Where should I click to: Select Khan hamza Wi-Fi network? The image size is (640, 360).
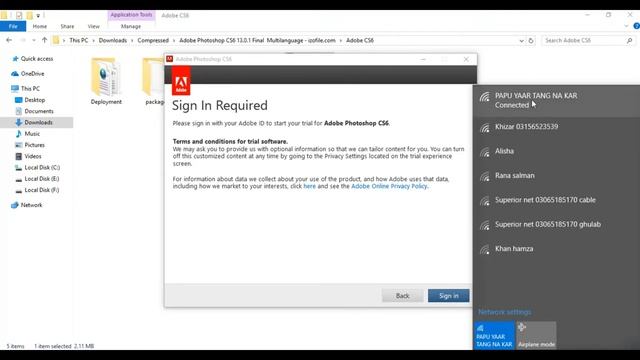[x=556, y=249]
